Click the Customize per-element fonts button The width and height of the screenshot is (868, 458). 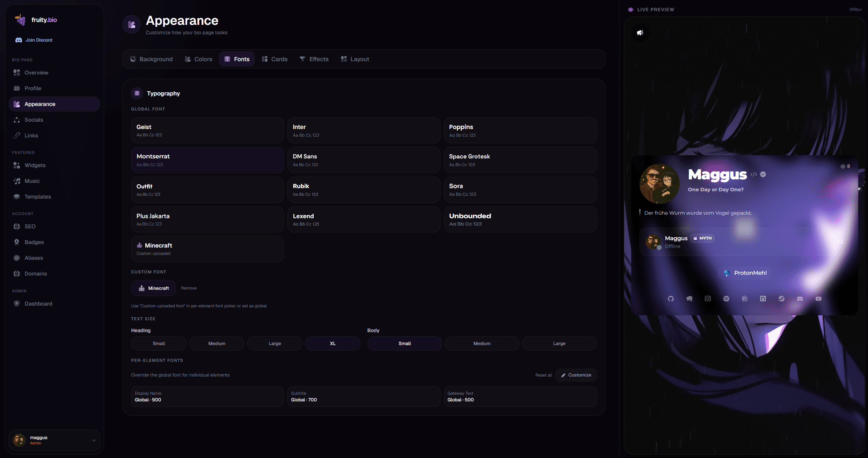tap(576, 375)
